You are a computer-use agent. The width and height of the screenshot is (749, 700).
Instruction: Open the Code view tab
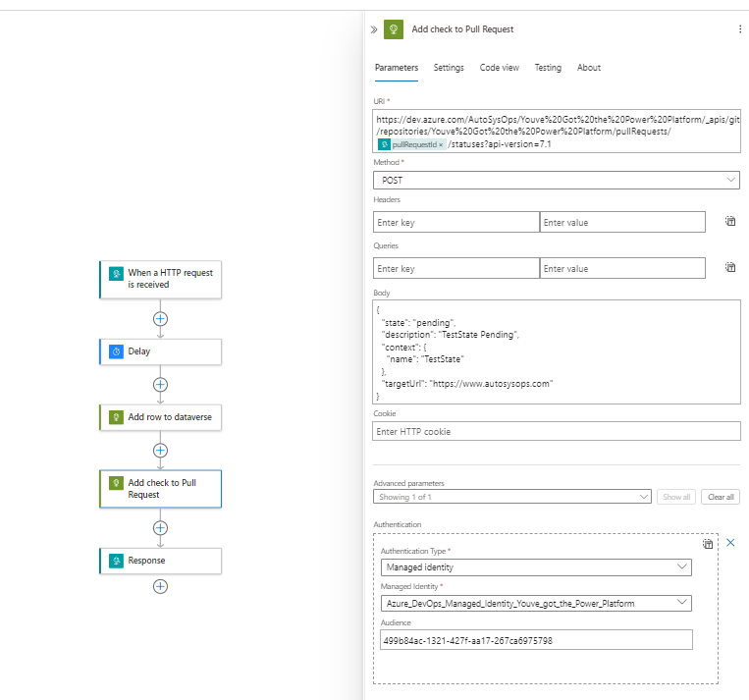(x=500, y=68)
